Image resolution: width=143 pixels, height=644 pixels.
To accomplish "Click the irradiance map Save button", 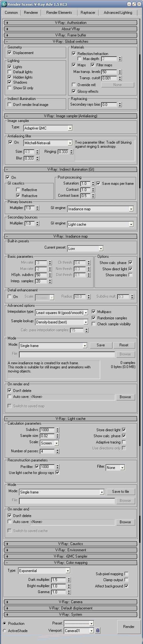I will tap(100, 345).
